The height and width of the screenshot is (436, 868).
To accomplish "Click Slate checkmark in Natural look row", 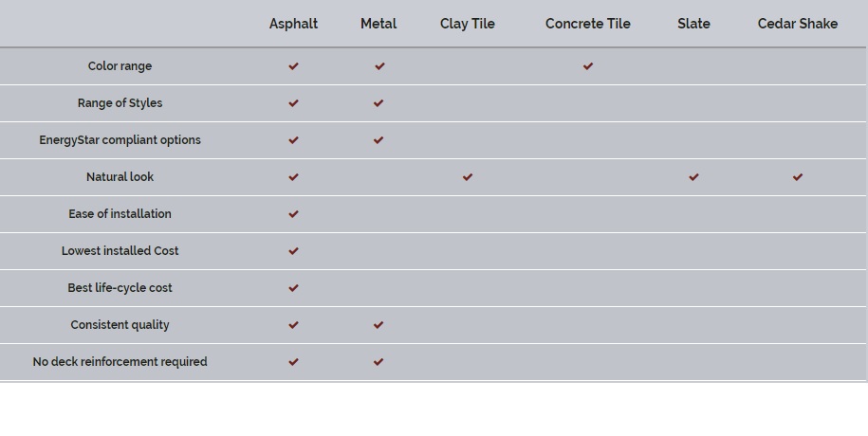I will (x=693, y=177).
